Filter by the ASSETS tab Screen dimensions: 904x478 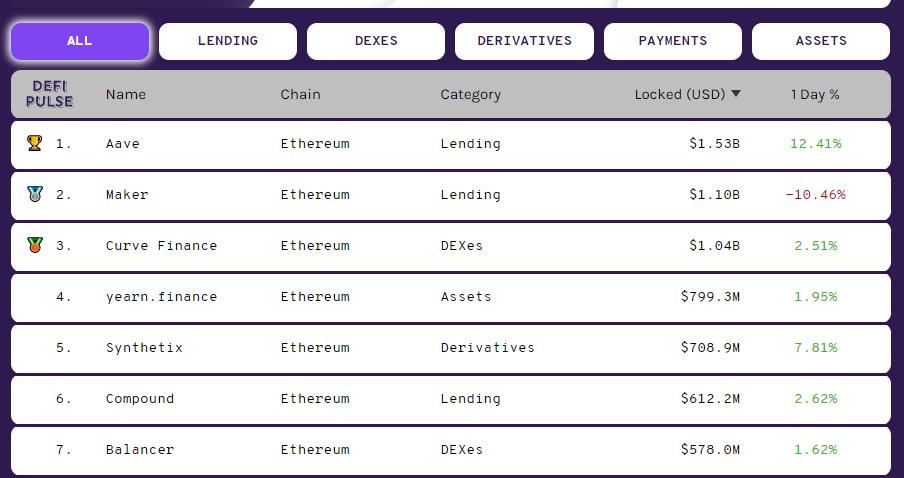(821, 41)
